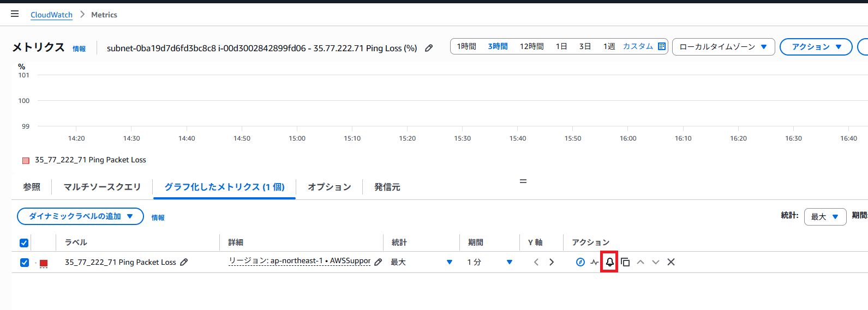Open the 統計 最大 selector at right

(x=825, y=217)
